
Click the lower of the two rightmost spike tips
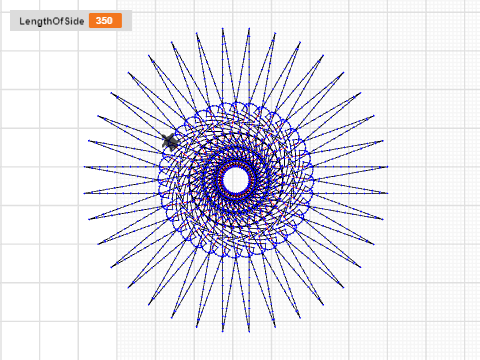pyautogui.click(x=386, y=193)
